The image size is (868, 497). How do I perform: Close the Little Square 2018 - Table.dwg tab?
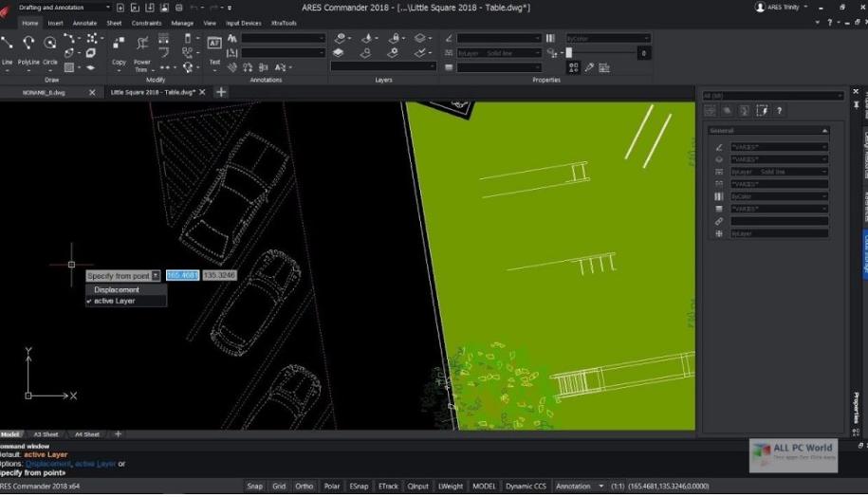(202, 92)
